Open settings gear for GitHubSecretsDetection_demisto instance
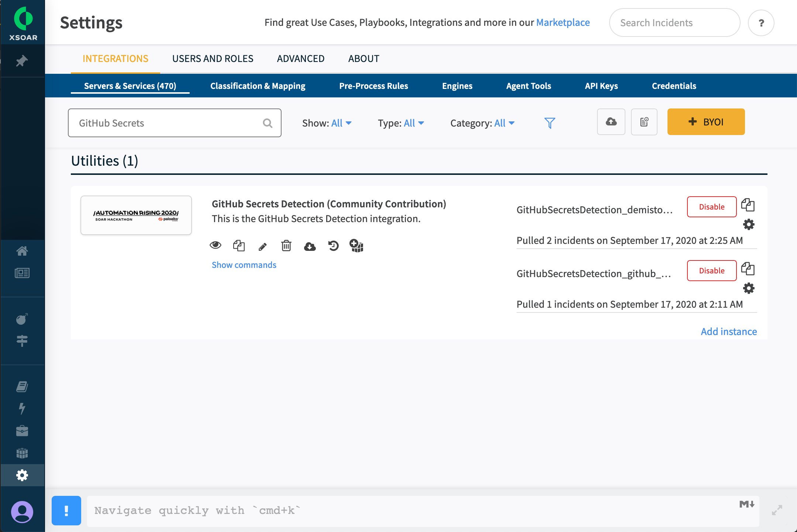The height and width of the screenshot is (532, 797). tap(749, 224)
